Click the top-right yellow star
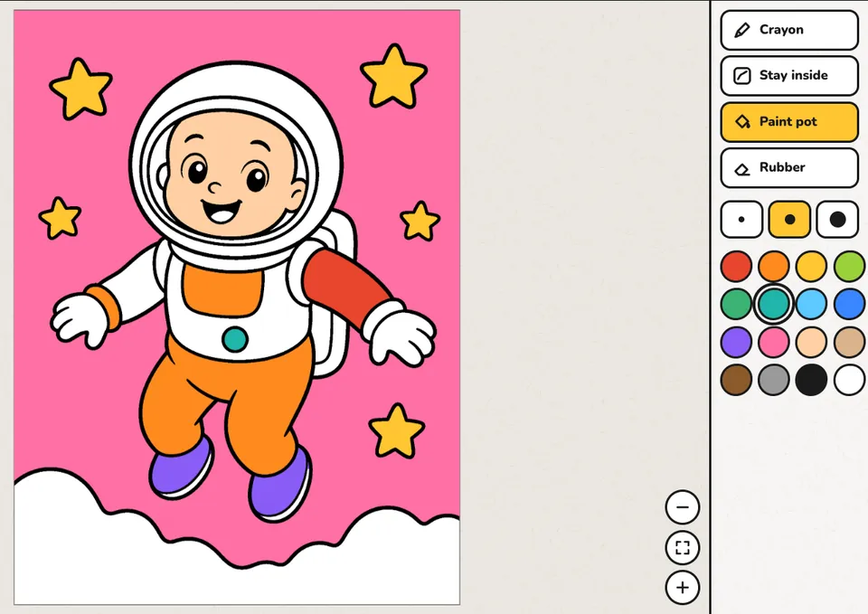This screenshot has height=614, width=868. tap(393, 78)
